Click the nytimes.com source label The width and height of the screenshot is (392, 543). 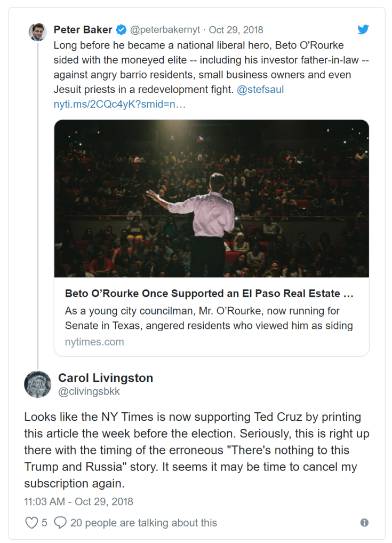click(94, 342)
